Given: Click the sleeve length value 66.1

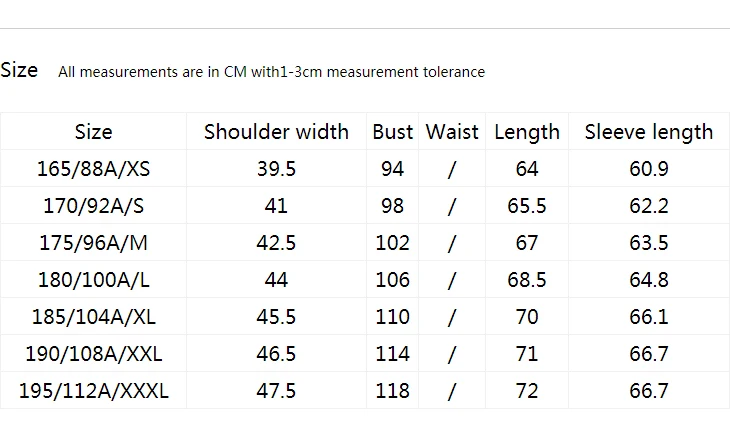Looking at the screenshot, I should click(649, 317).
